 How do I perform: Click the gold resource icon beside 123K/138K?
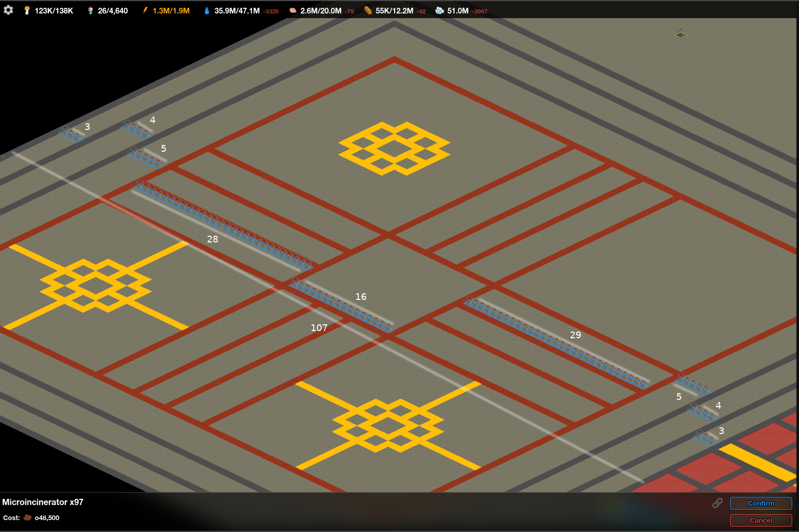tap(27, 10)
